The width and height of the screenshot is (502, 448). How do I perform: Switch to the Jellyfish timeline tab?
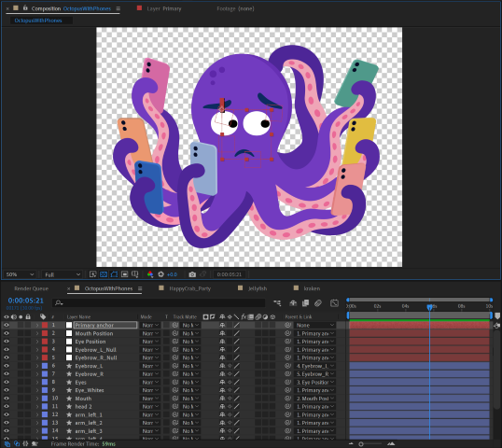click(258, 288)
